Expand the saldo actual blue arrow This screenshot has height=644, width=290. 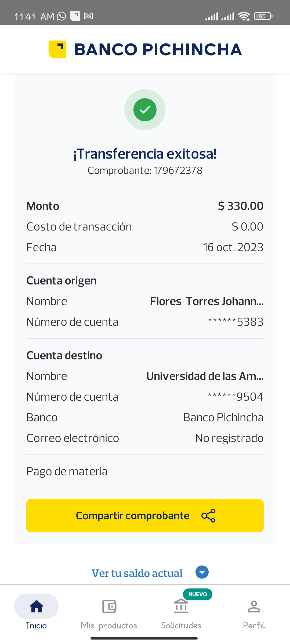pos(202,572)
